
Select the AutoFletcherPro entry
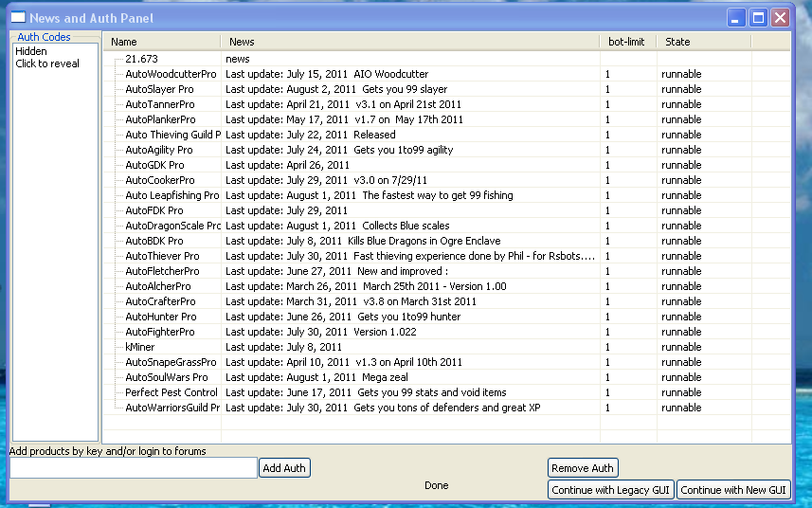point(163,271)
